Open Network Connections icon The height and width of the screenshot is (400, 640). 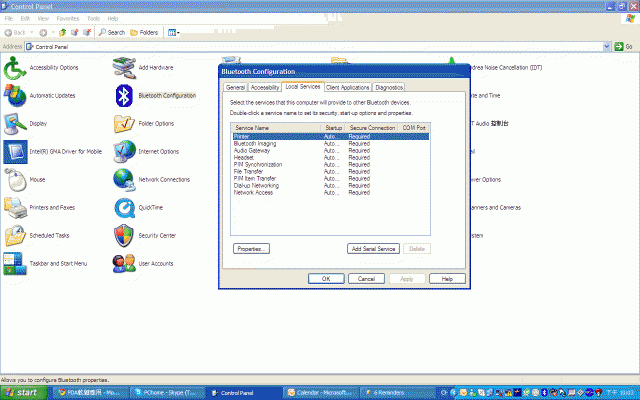coord(124,180)
